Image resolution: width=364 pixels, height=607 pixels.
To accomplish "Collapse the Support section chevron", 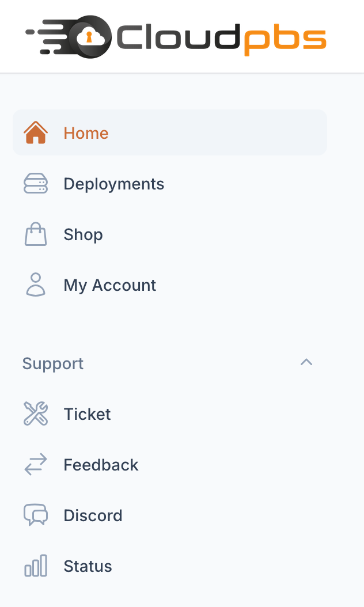I will 306,362.
